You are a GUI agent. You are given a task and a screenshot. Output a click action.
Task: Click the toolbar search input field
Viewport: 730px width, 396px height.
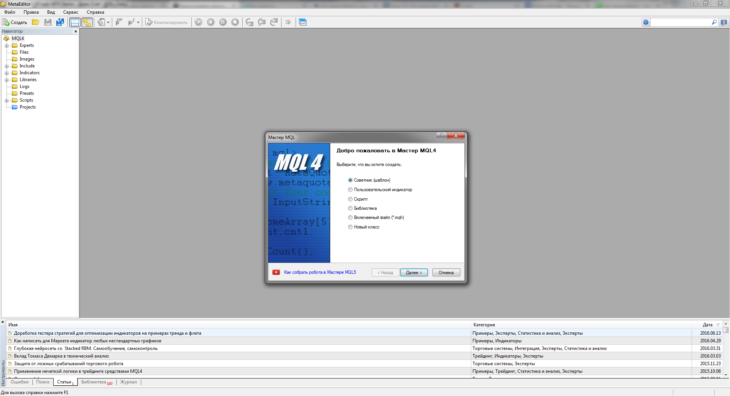click(680, 22)
